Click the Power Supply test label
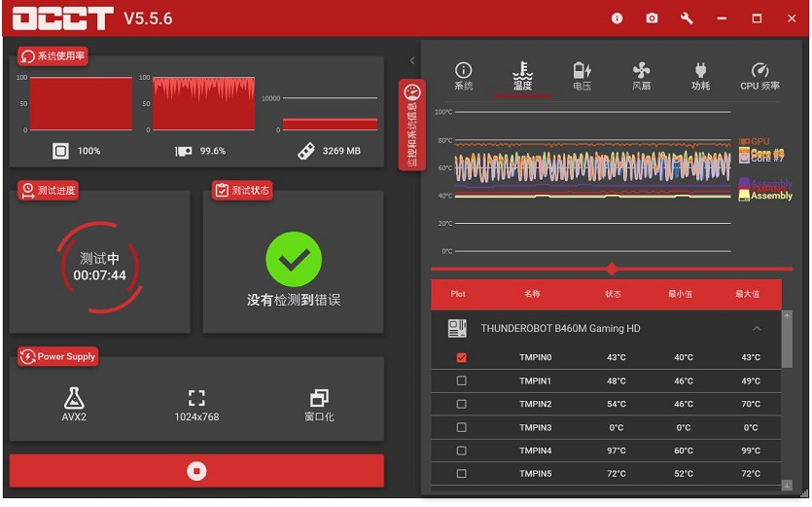Image resolution: width=812 pixels, height=507 pixels. coord(57,357)
